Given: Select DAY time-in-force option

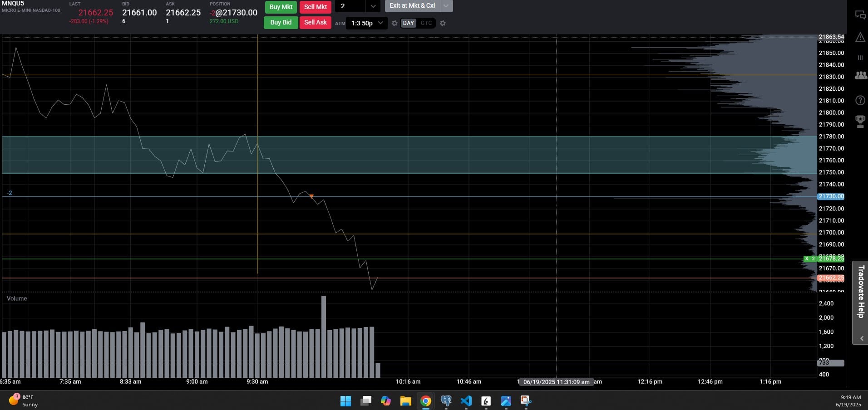Looking at the screenshot, I should coord(408,23).
